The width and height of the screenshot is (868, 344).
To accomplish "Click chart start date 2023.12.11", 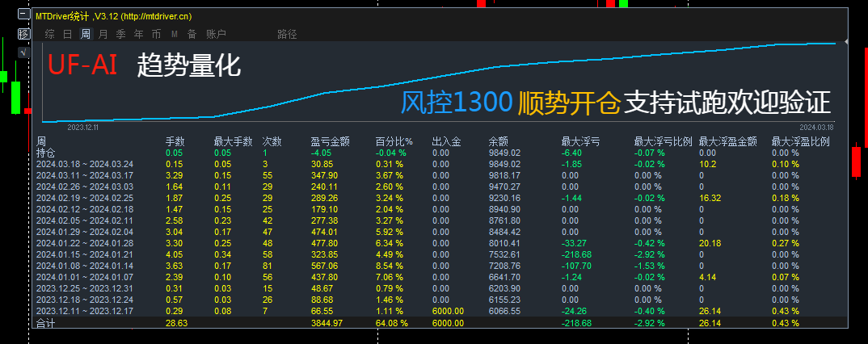I will click(83, 127).
